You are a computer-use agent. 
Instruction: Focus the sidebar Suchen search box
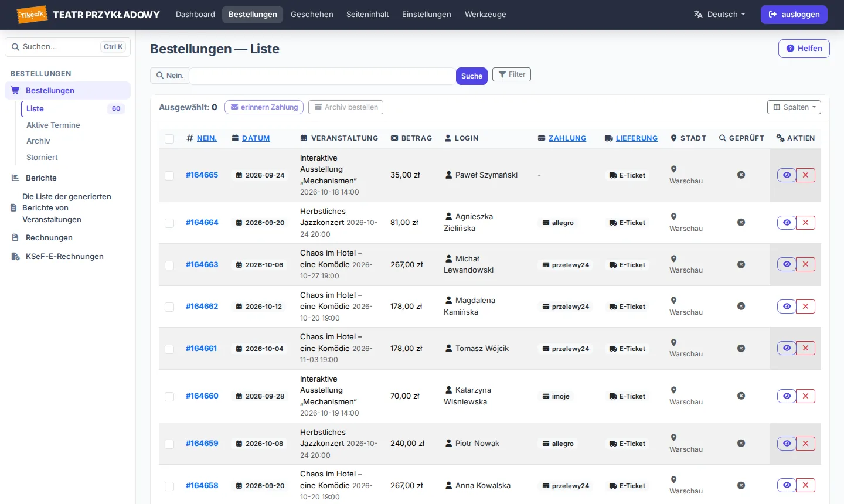coord(68,47)
